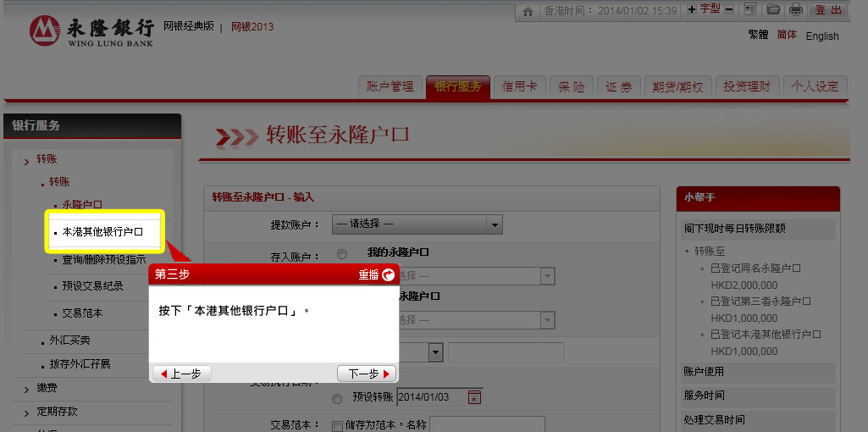
Task: Click the page layout icon in top toolbar
Action: (750, 10)
